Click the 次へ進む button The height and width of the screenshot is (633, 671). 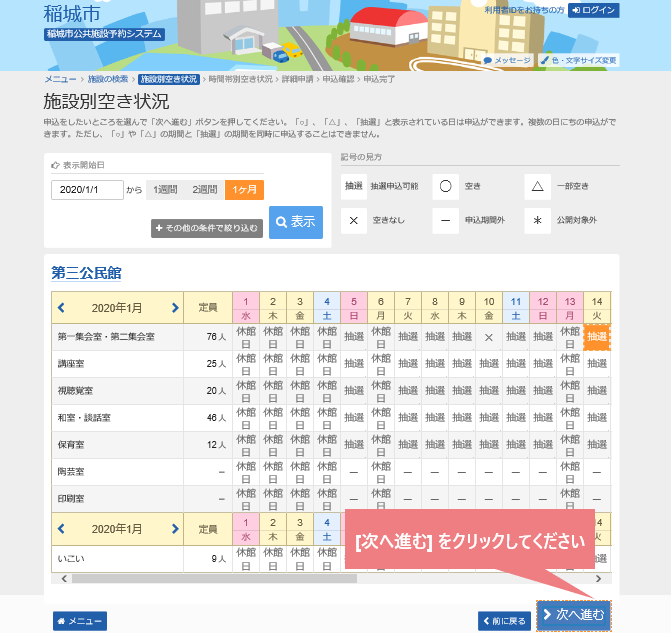pos(574,615)
